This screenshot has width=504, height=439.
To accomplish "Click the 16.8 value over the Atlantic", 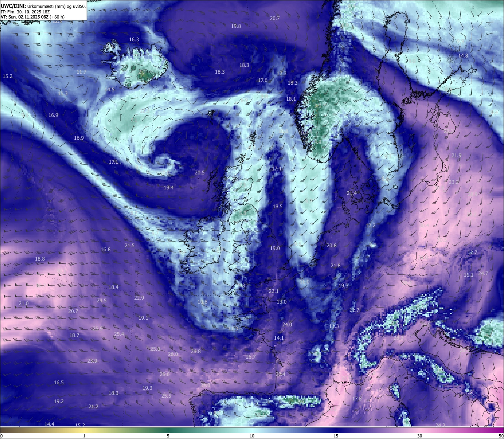I will click(106, 249).
